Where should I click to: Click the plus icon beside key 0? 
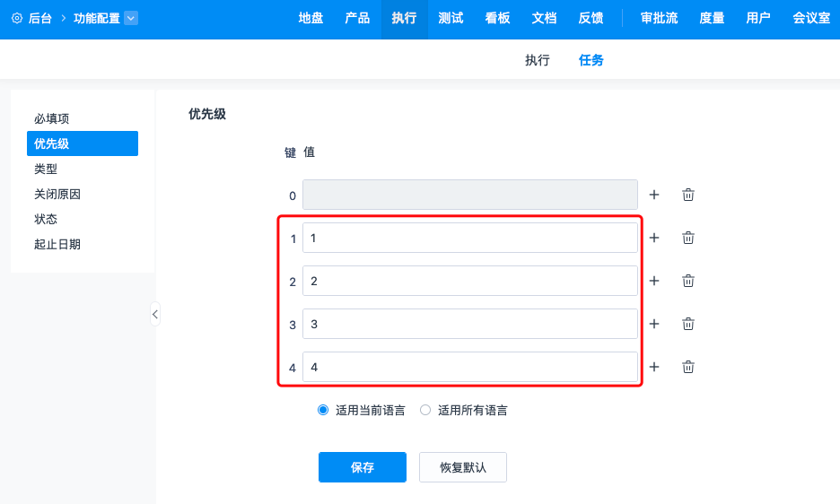coord(654,195)
